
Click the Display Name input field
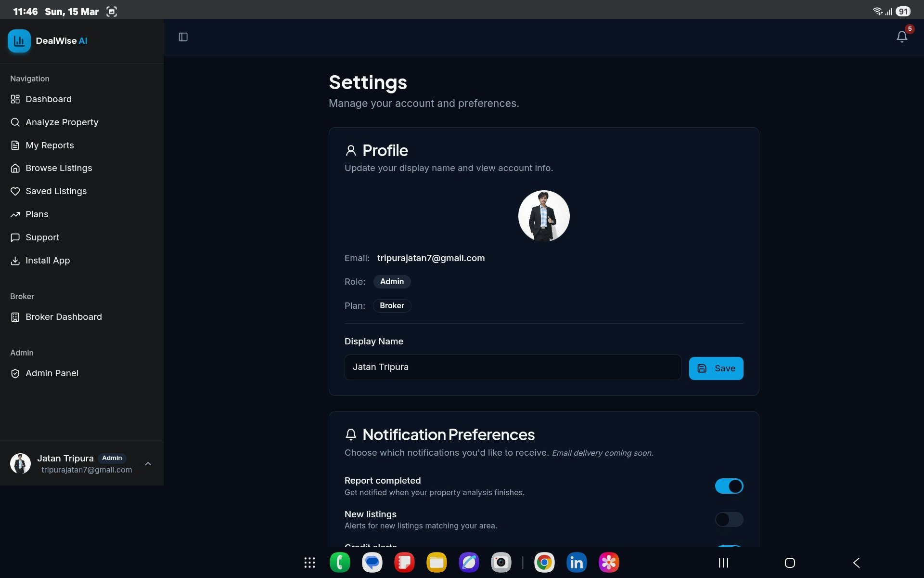(513, 368)
